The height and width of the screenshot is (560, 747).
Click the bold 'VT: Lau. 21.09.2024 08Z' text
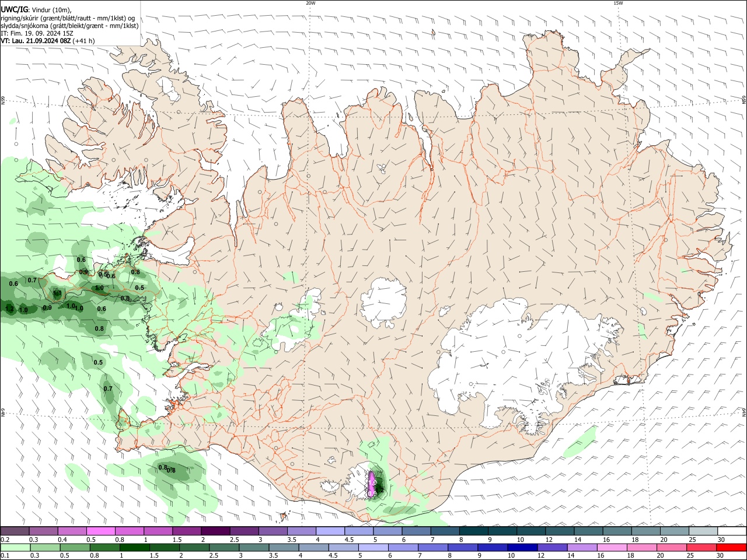[x=36, y=41]
